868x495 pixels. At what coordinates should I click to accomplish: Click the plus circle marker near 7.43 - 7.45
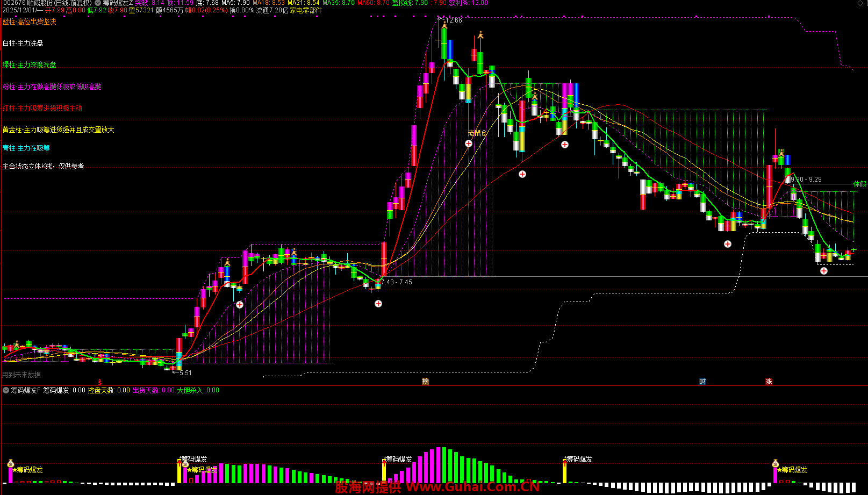pyautogui.click(x=378, y=304)
